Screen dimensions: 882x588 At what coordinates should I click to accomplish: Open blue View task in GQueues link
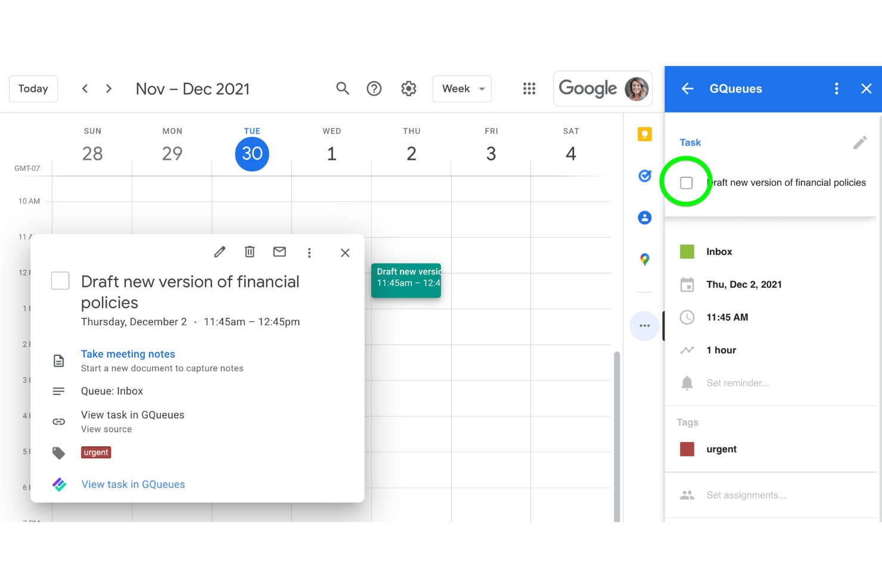(133, 484)
